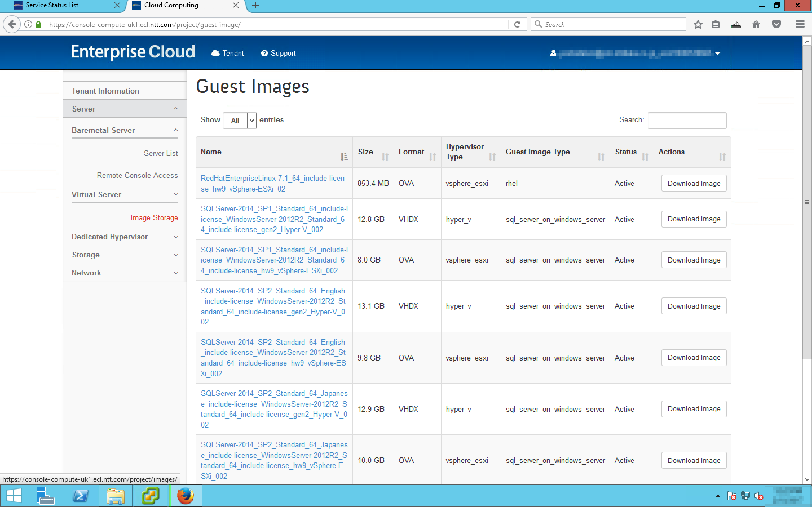Image resolution: width=812 pixels, height=507 pixels.
Task: Open the browser home page icon
Action: tap(756, 25)
